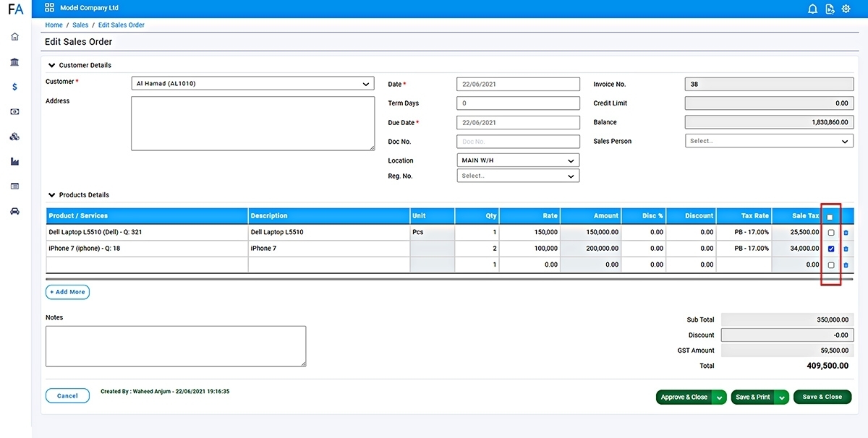Open the Location dropdown MAIN W/H

(x=518, y=160)
